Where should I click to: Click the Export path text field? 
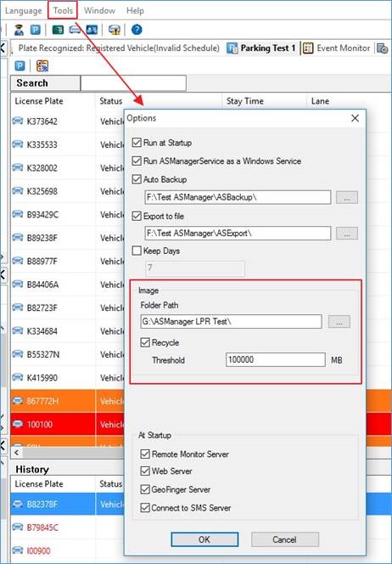coord(238,234)
